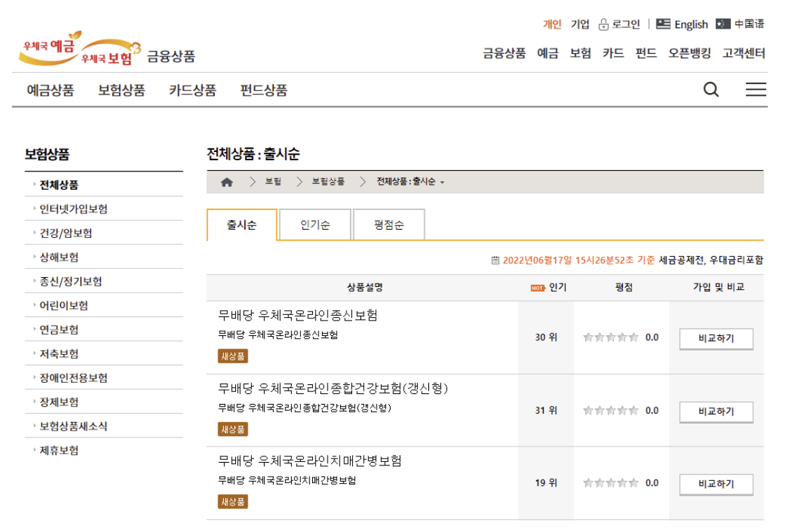Open product title 무배당 우체국온라인종신보험
Viewport: 786px width, 532px height.
(x=297, y=315)
